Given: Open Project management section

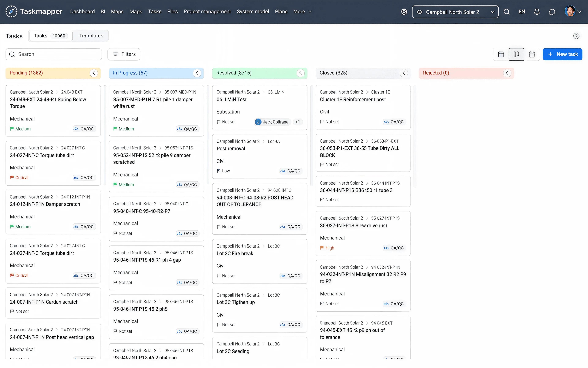Looking at the screenshot, I should (207, 11).
